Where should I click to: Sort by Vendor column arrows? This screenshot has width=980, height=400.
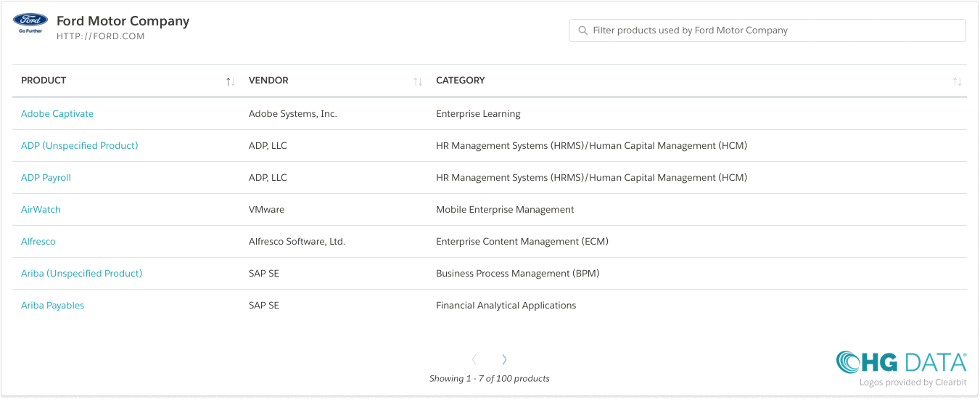coord(418,81)
